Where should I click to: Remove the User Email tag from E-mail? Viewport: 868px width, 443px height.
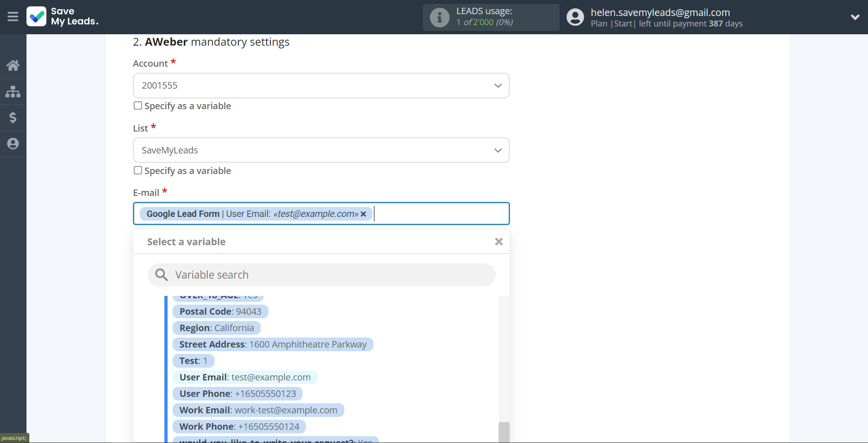click(x=363, y=214)
